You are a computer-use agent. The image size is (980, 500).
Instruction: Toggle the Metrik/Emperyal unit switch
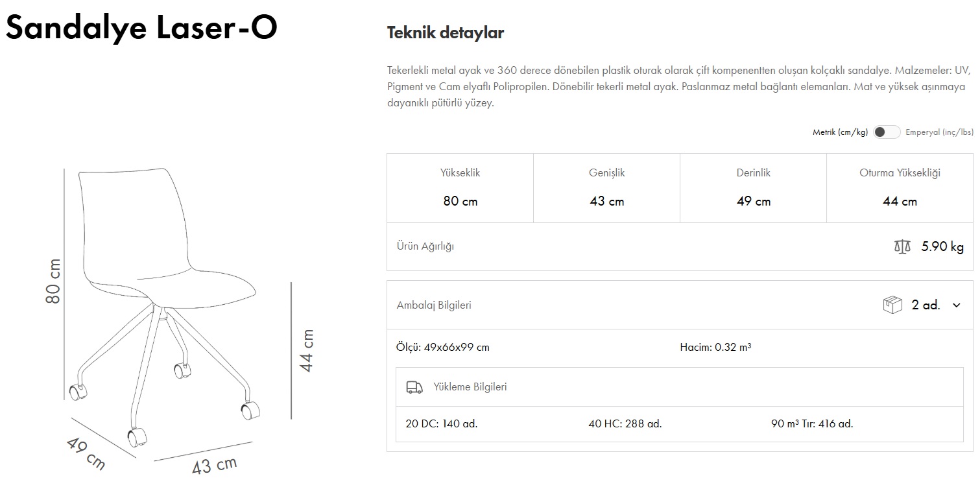(x=886, y=132)
